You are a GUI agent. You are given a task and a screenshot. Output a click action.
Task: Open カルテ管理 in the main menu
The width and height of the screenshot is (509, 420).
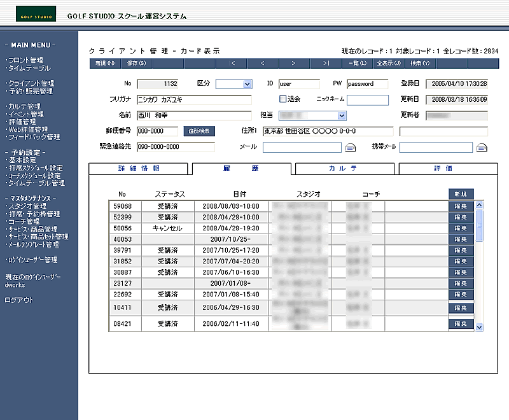click(24, 106)
